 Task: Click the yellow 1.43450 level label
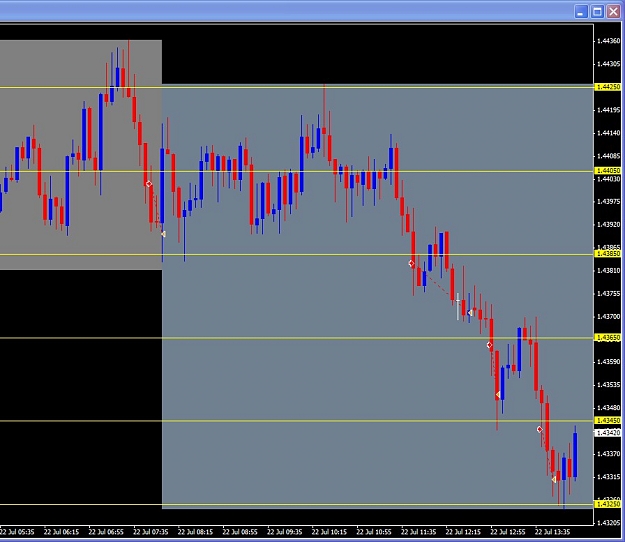coord(608,420)
